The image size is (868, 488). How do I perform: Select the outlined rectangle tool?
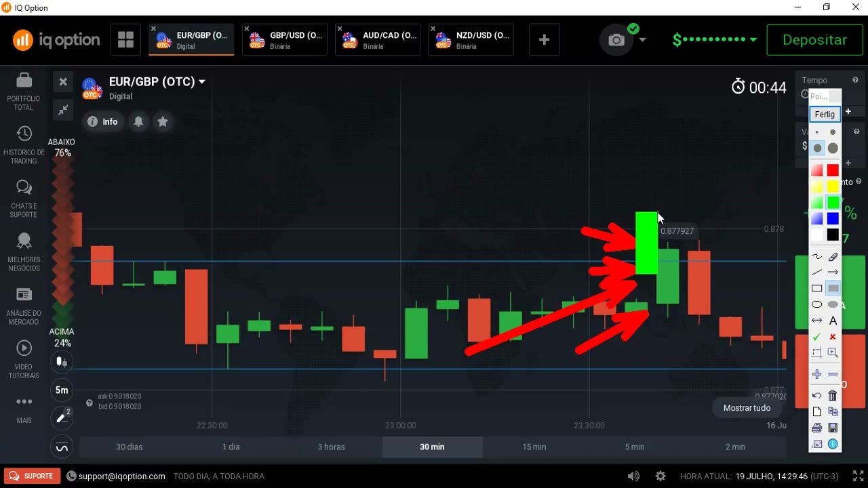click(x=817, y=289)
